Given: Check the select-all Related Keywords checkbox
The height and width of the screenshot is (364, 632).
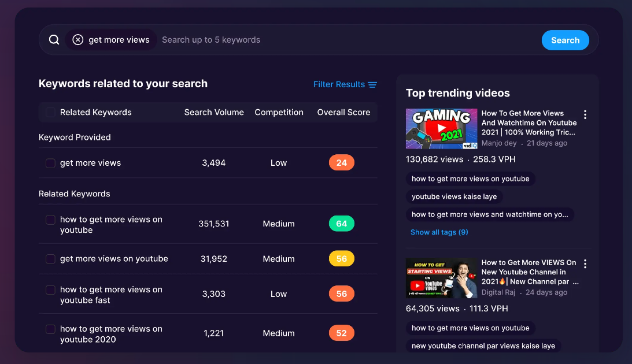Looking at the screenshot, I should click(50, 112).
